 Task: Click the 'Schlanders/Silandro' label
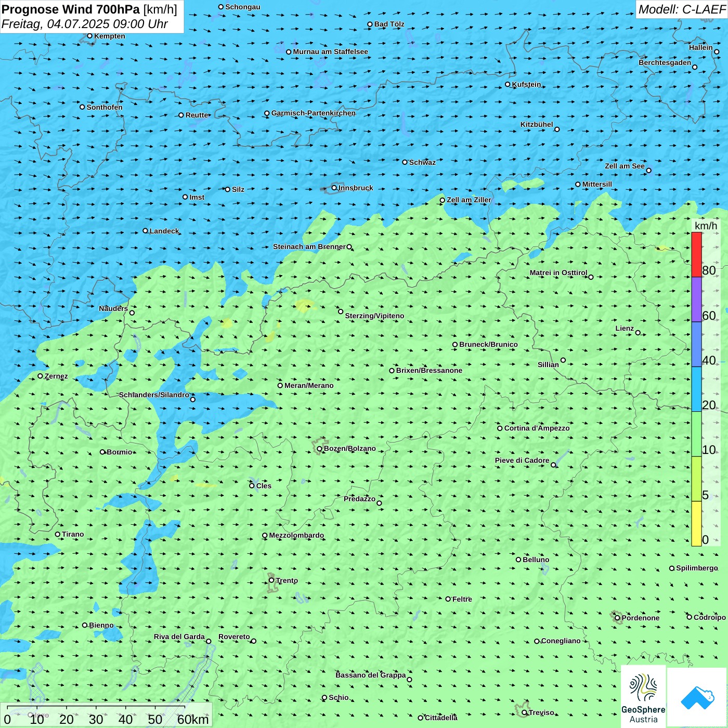pyautogui.click(x=154, y=395)
